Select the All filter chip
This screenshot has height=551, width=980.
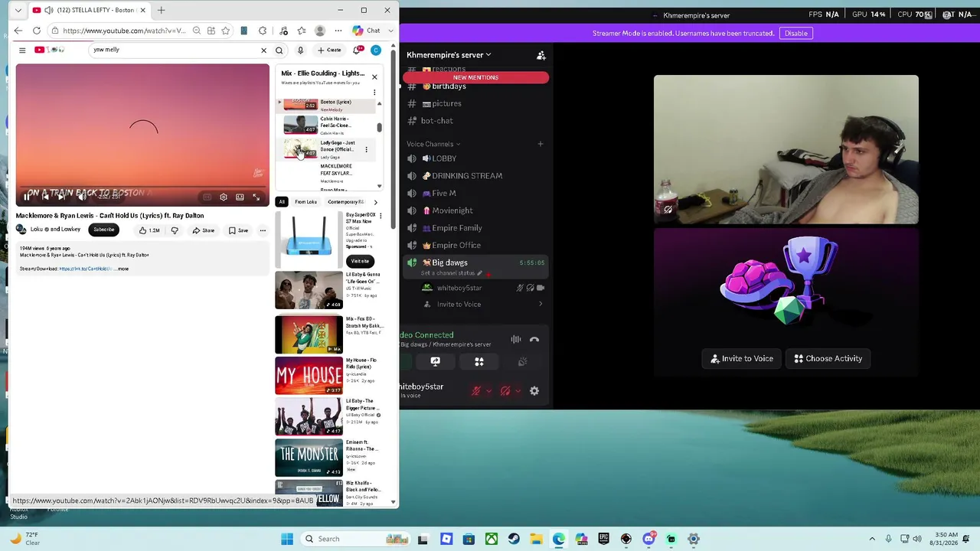[282, 202]
